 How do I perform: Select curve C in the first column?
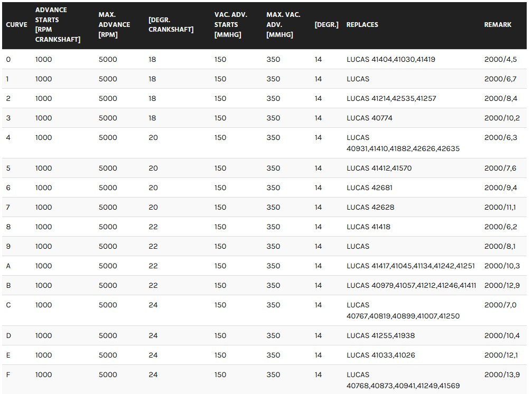[x=8, y=305]
